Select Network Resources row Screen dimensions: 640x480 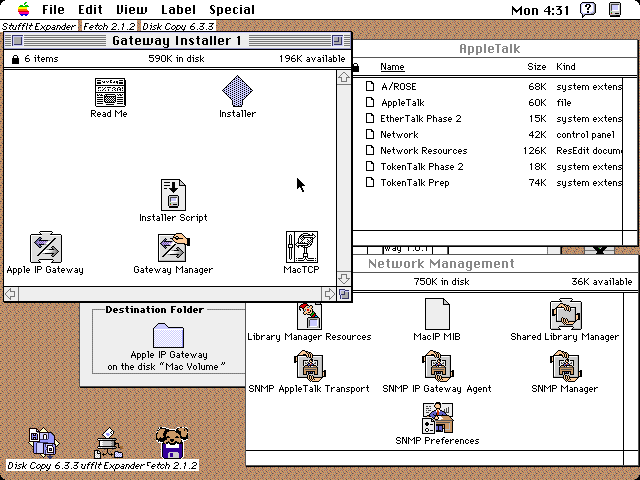pos(493,150)
